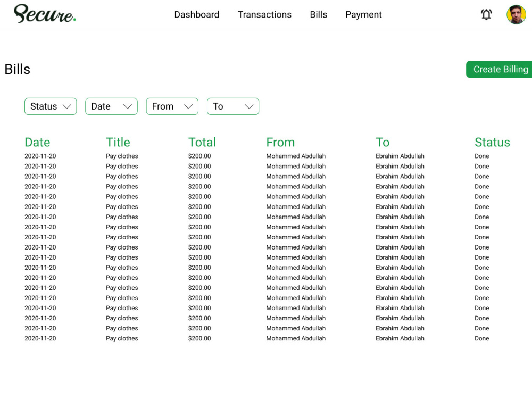532x399 pixels.
Task: Open the notifications bell icon
Action: [486, 14]
